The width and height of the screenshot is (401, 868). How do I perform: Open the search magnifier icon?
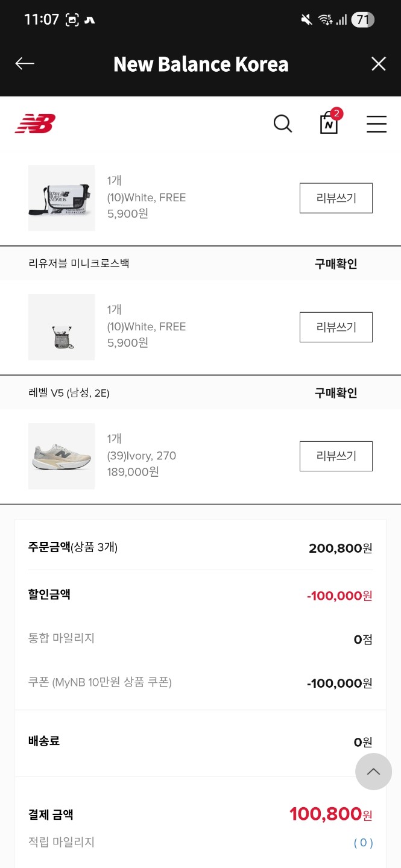click(282, 124)
